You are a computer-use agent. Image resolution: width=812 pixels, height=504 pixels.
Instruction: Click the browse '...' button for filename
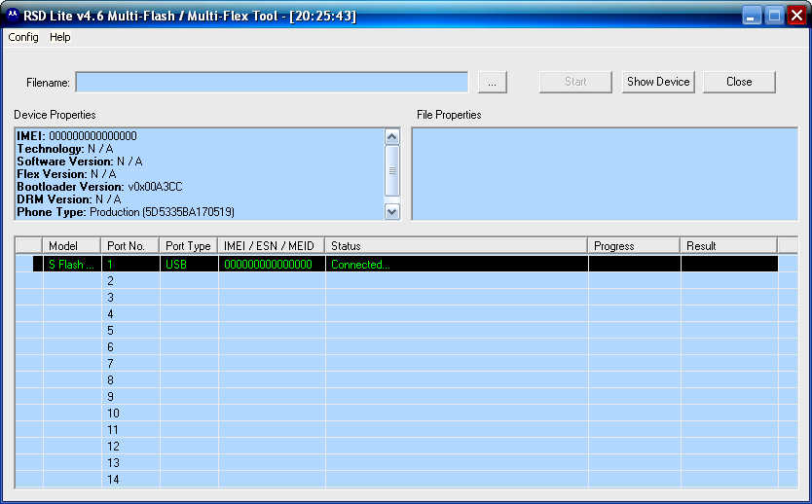[492, 83]
